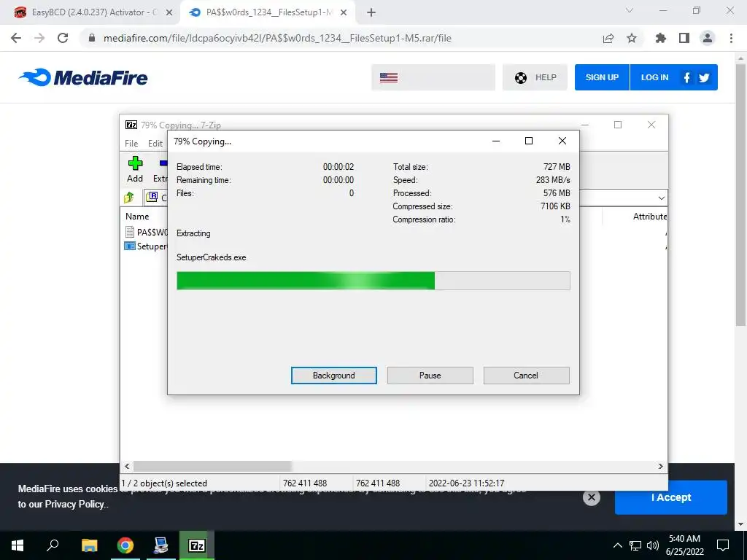The height and width of the screenshot is (560, 747).
Task: Click the taskbar search icon
Action: pyautogui.click(x=53, y=545)
